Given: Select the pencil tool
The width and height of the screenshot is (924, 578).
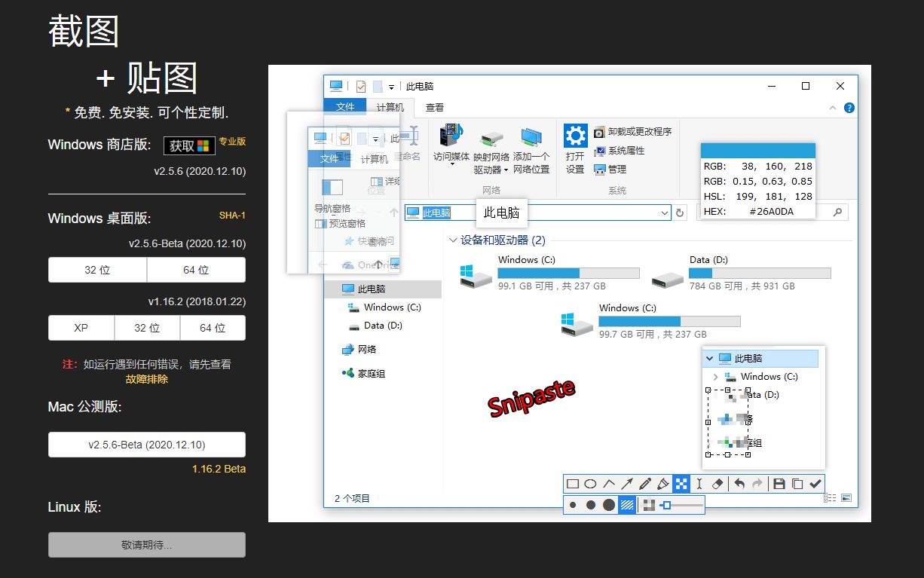Looking at the screenshot, I should (x=645, y=484).
